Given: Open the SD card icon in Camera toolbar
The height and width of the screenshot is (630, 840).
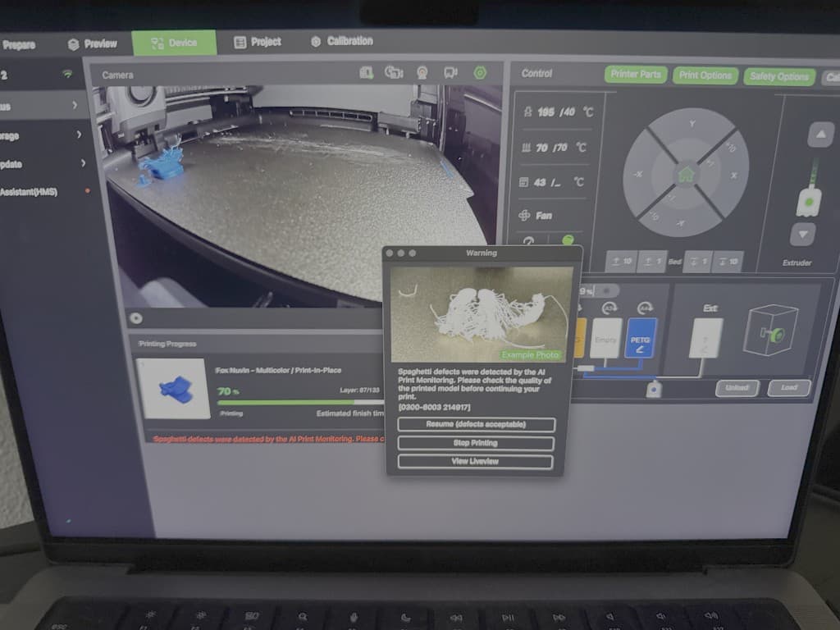Looking at the screenshot, I should [367, 72].
